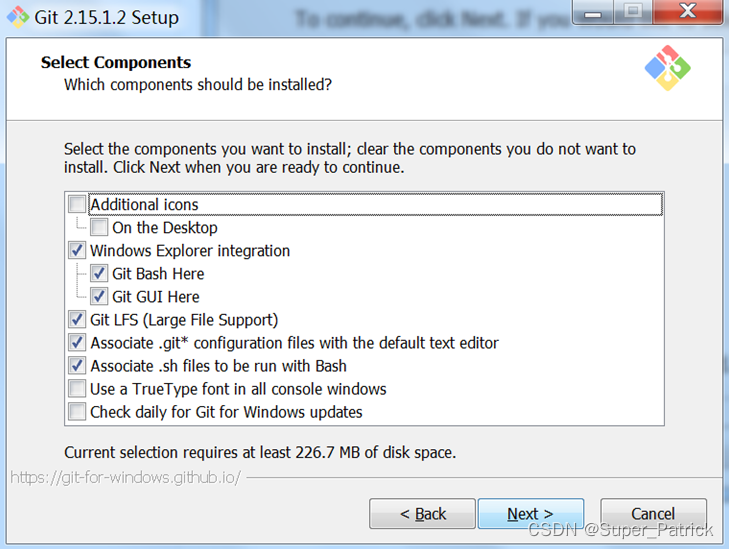Select the Additional icons tree label

pyautogui.click(x=144, y=205)
